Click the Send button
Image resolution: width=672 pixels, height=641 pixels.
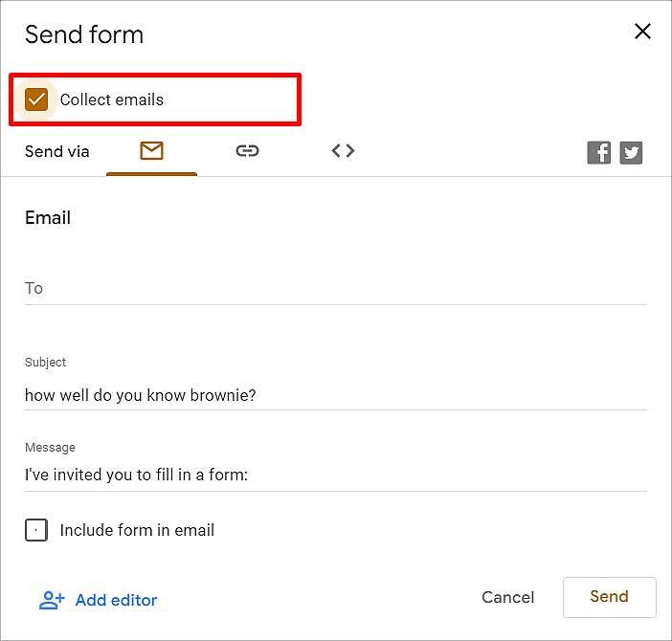coord(610,597)
